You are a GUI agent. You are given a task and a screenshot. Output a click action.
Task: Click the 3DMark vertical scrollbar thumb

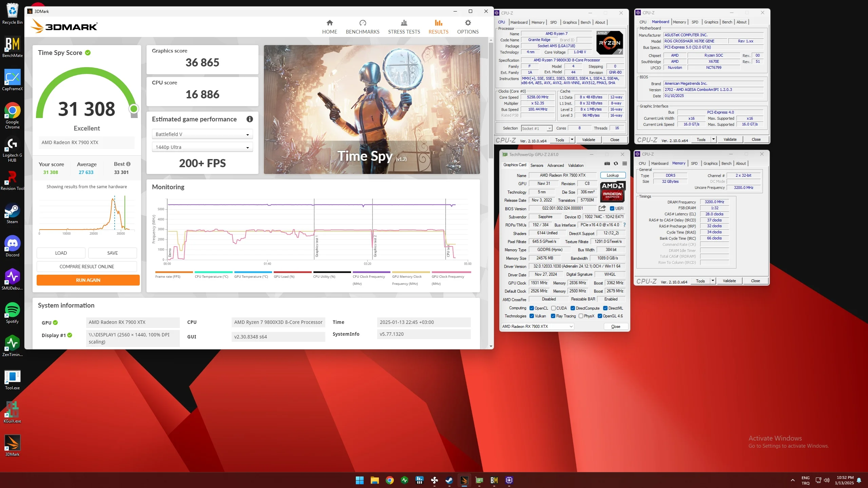(491, 101)
